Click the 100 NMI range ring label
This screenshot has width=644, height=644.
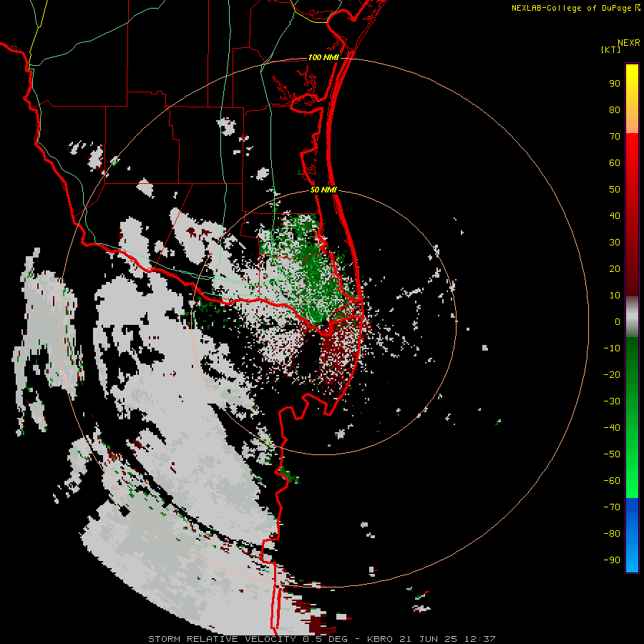[x=323, y=57]
